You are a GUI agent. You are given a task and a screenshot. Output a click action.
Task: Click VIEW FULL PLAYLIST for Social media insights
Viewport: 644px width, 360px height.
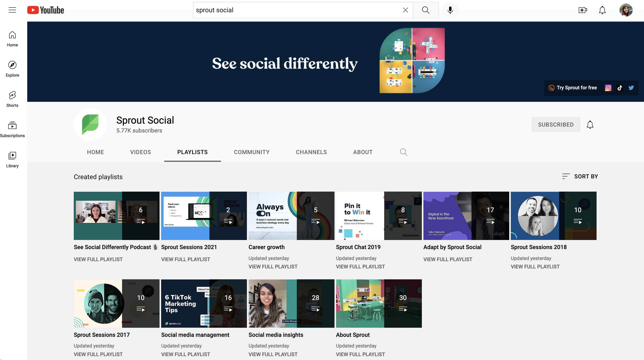pos(273,354)
